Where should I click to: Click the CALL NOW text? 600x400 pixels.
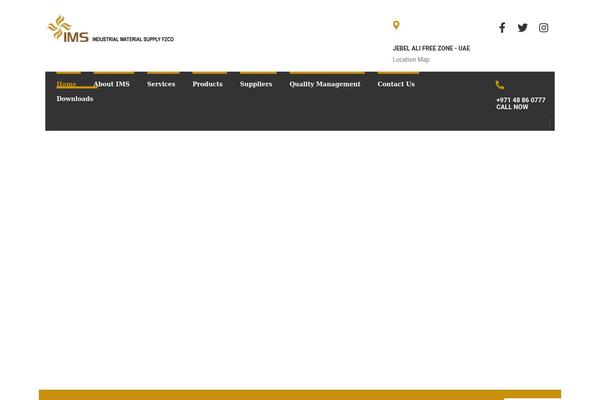click(x=512, y=107)
